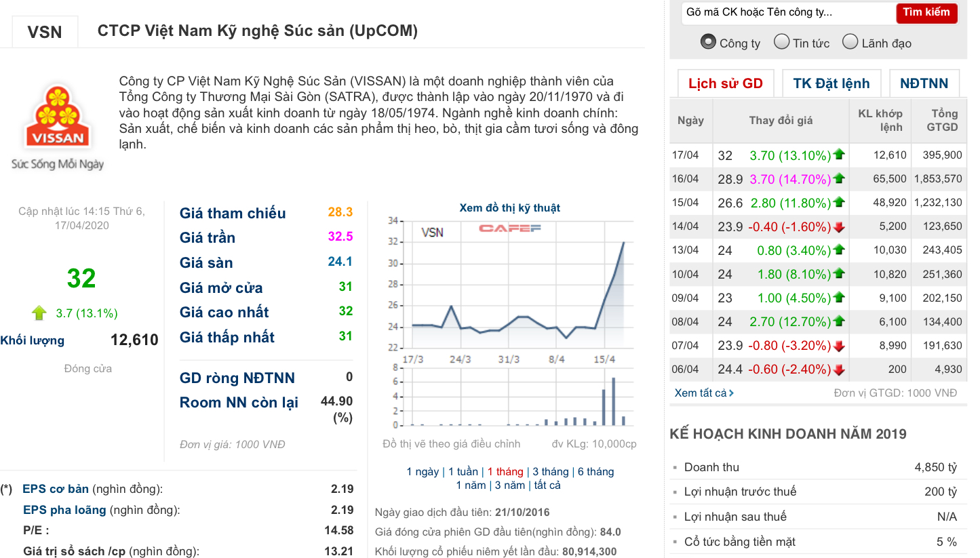Show the 1 ngày chart range
Image resolution: width=980 pixels, height=558 pixels.
[x=423, y=471]
